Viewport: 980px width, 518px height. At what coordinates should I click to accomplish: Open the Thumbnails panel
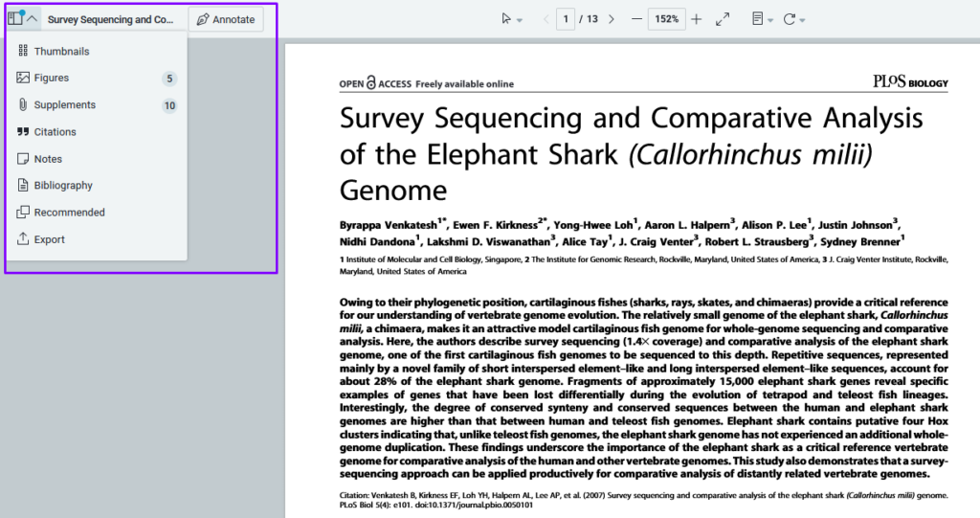[61, 52]
